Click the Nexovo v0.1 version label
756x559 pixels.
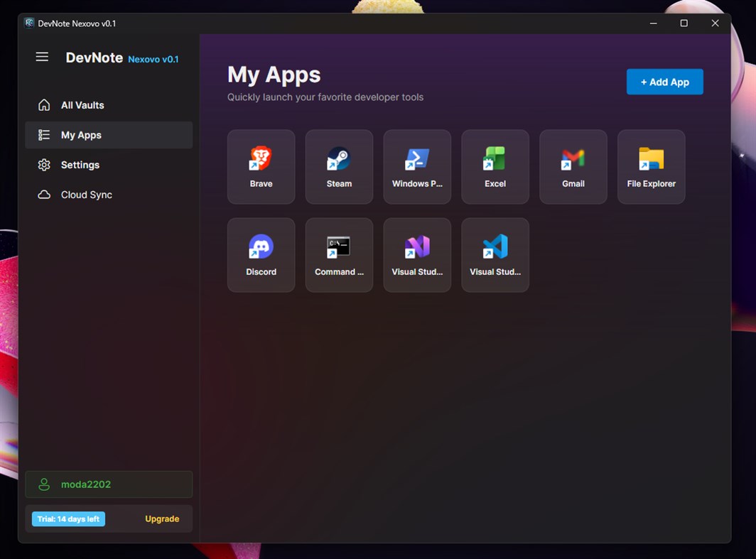pyautogui.click(x=153, y=59)
